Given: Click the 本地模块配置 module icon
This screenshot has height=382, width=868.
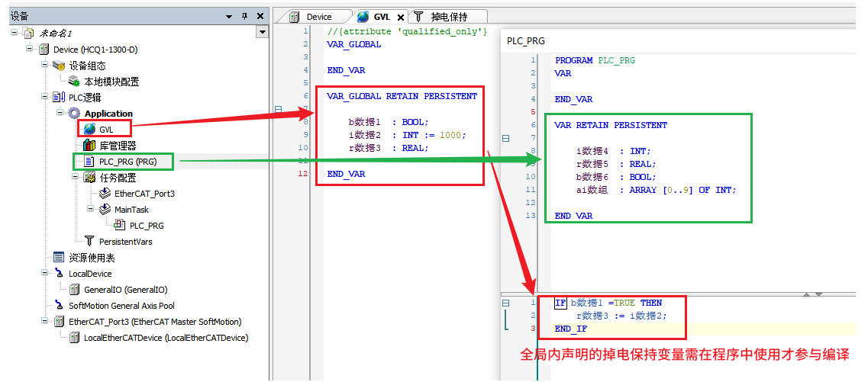Looking at the screenshot, I should pyautogui.click(x=74, y=82).
